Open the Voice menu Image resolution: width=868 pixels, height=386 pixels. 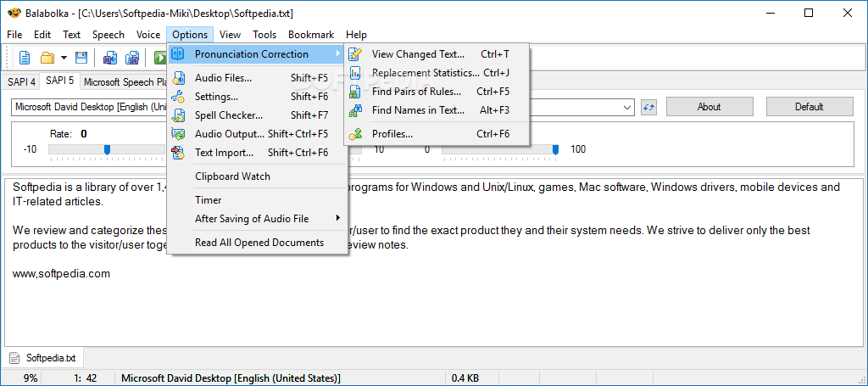(x=148, y=34)
